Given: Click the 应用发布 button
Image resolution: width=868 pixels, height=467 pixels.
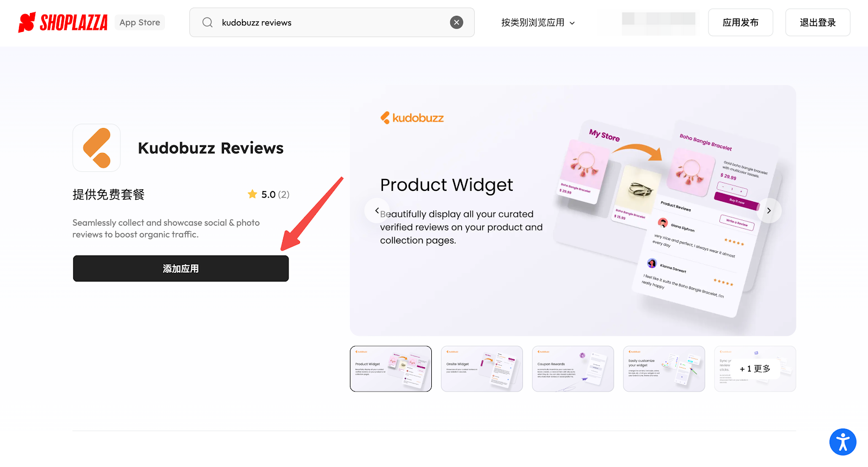Looking at the screenshot, I should [741, 22].
